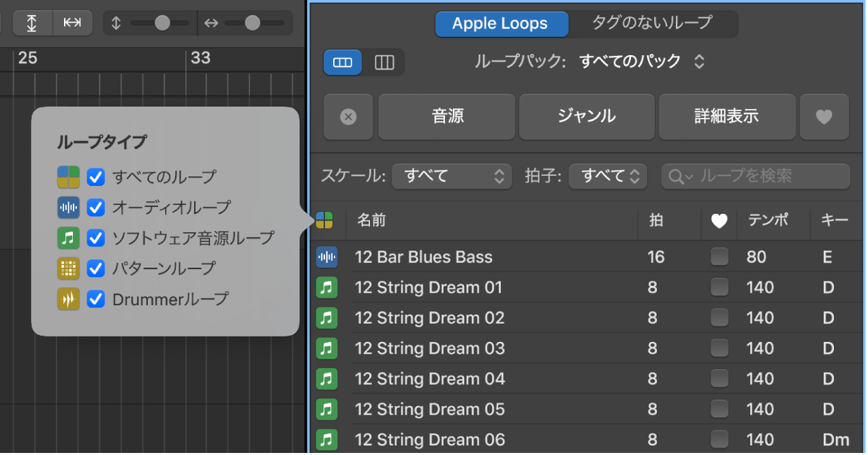Favorite 12 String Dream 06 loop
The image size is (868, 455).
pyautogui.click(x=719, y=439)
